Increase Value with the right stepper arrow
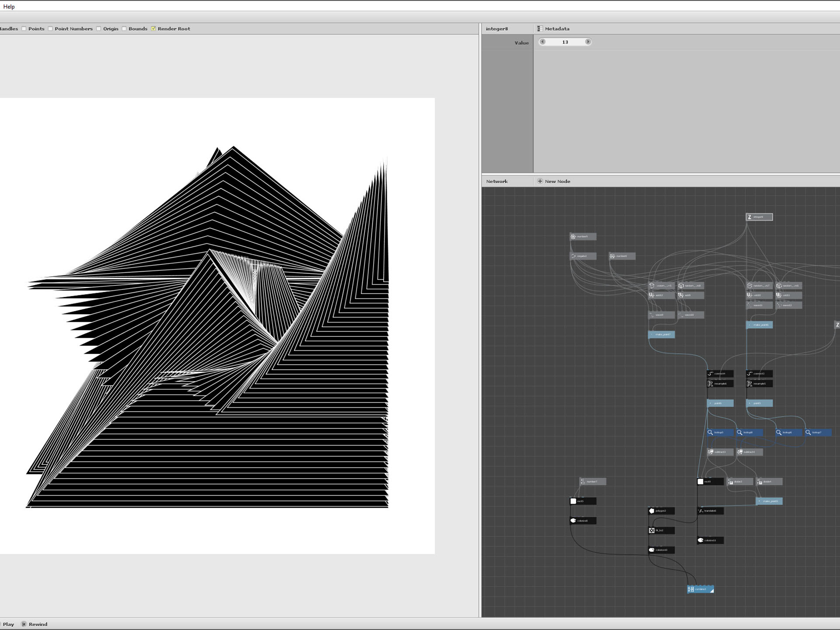840x630 pixels. click(x=588, y=42)
